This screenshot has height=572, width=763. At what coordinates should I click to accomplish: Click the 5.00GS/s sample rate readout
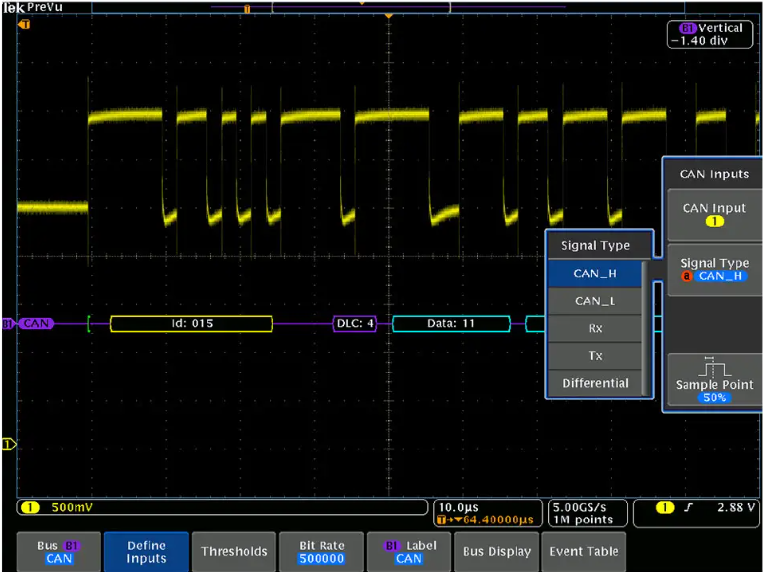click(579, 507)
